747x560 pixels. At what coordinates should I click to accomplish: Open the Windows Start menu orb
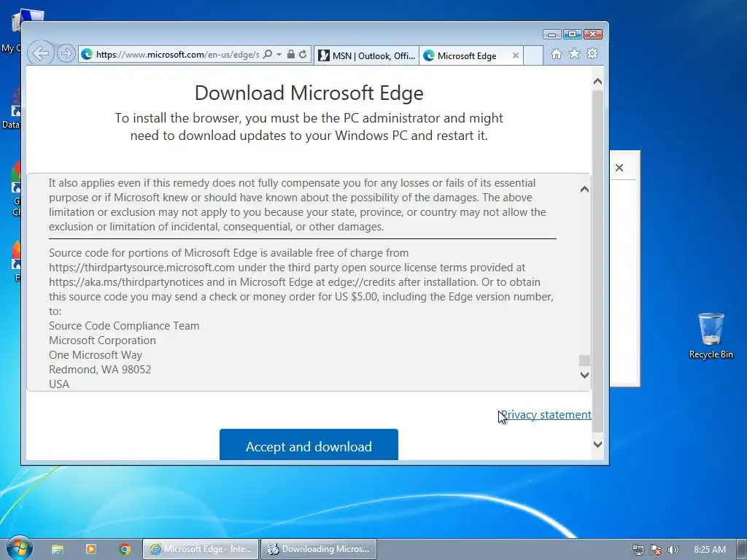pyautogui.click(x=20, y=548)
